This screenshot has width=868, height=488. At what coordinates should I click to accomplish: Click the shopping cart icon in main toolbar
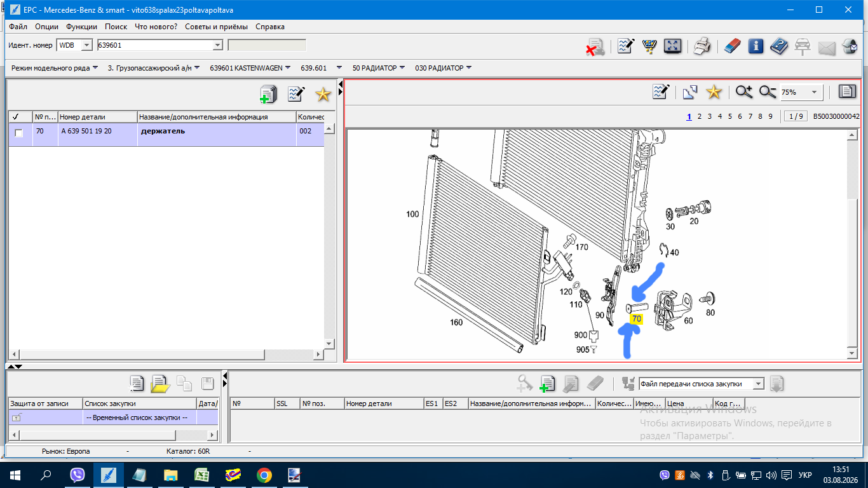click(649, 46)
